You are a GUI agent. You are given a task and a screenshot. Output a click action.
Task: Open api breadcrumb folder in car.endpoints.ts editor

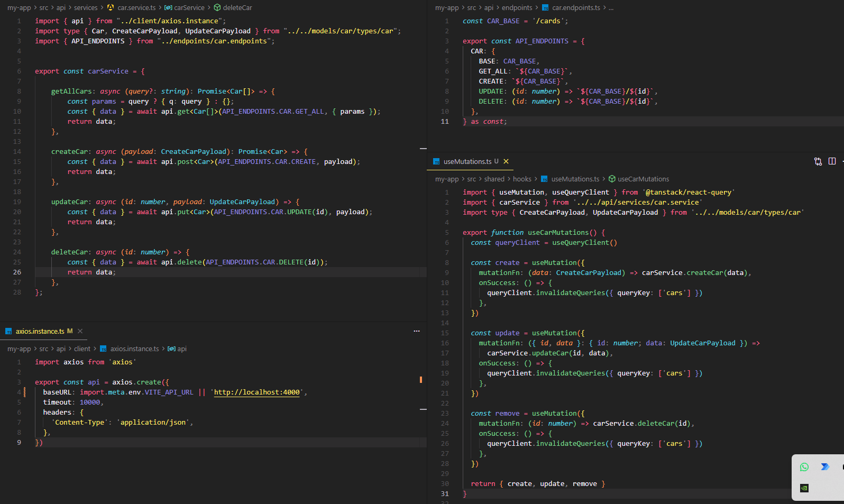coord(489,7)
